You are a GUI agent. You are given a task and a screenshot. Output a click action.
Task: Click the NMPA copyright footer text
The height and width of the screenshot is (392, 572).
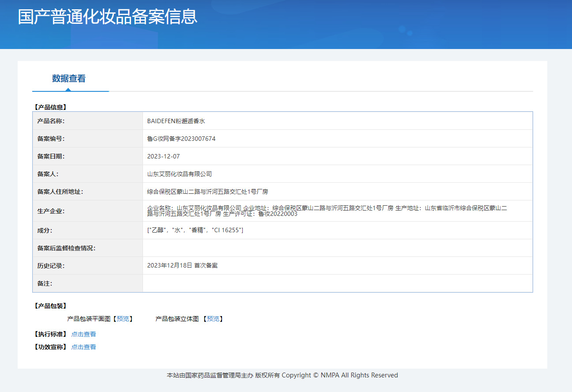point(282,375)
